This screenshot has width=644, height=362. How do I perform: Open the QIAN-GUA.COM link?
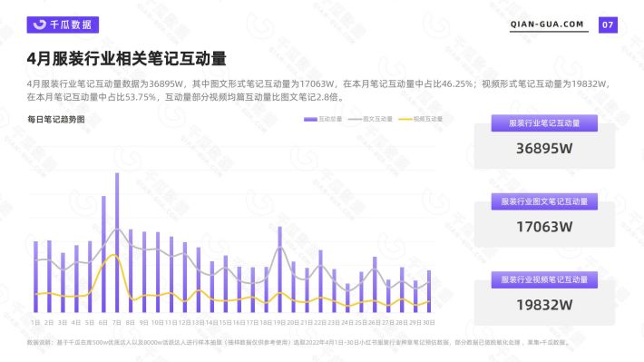[x=547, y=24]
